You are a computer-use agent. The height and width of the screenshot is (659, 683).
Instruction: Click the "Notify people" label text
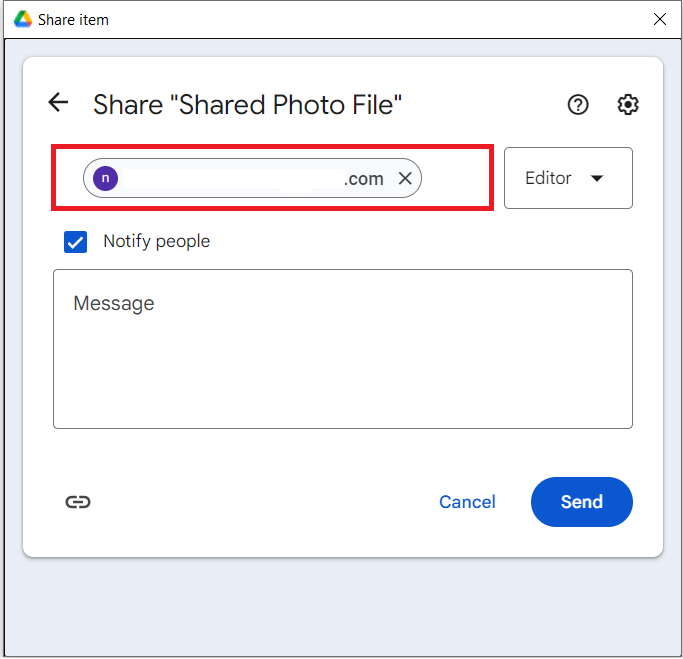[156, 242]
